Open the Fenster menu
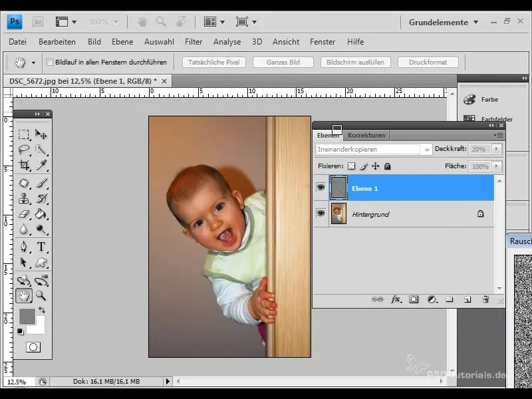532x399 pixels. [x=323, y=42]
